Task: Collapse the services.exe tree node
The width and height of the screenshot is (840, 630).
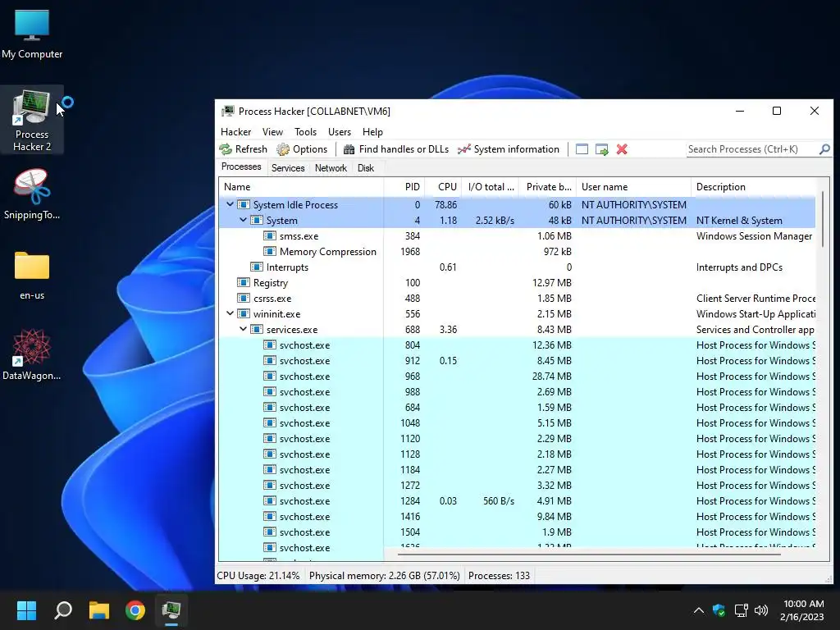Action: coord(243,330)
